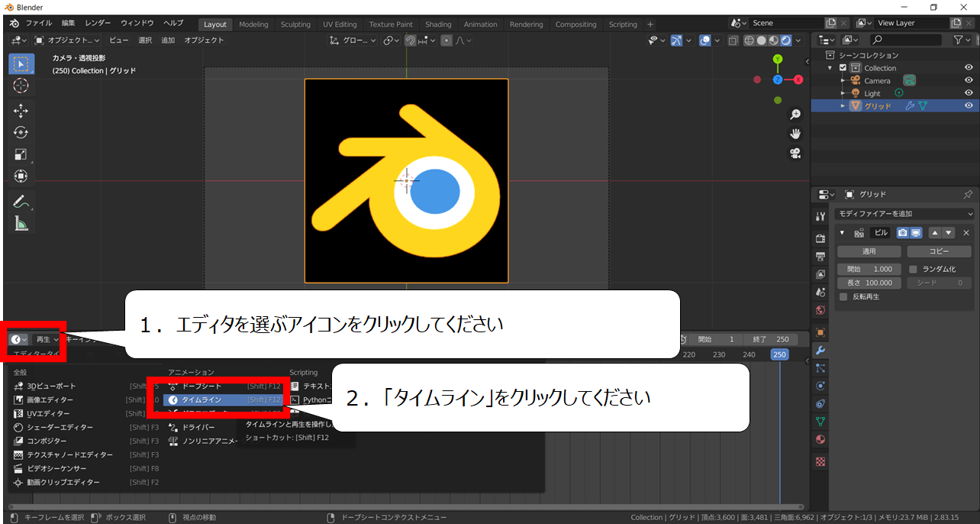Collapse the ビル modifier panel

843,233
